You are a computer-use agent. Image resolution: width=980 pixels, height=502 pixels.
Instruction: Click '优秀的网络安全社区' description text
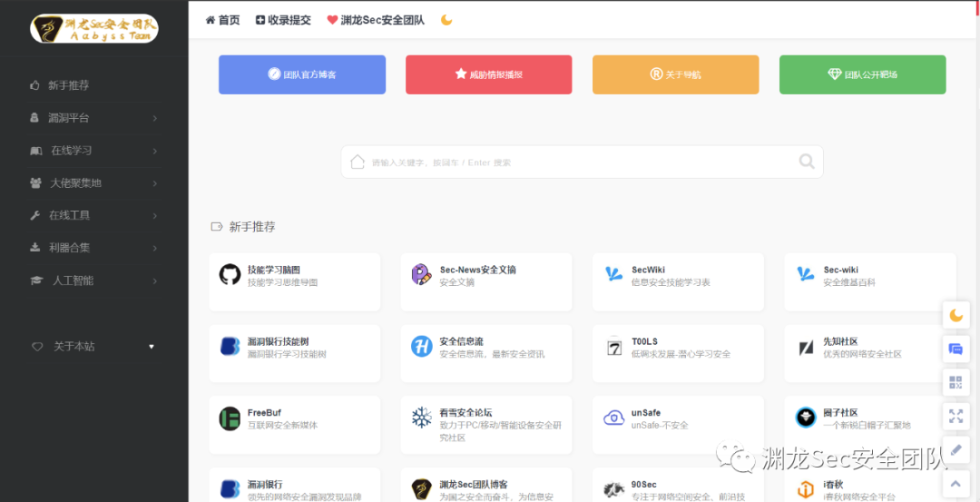point(863,354)
